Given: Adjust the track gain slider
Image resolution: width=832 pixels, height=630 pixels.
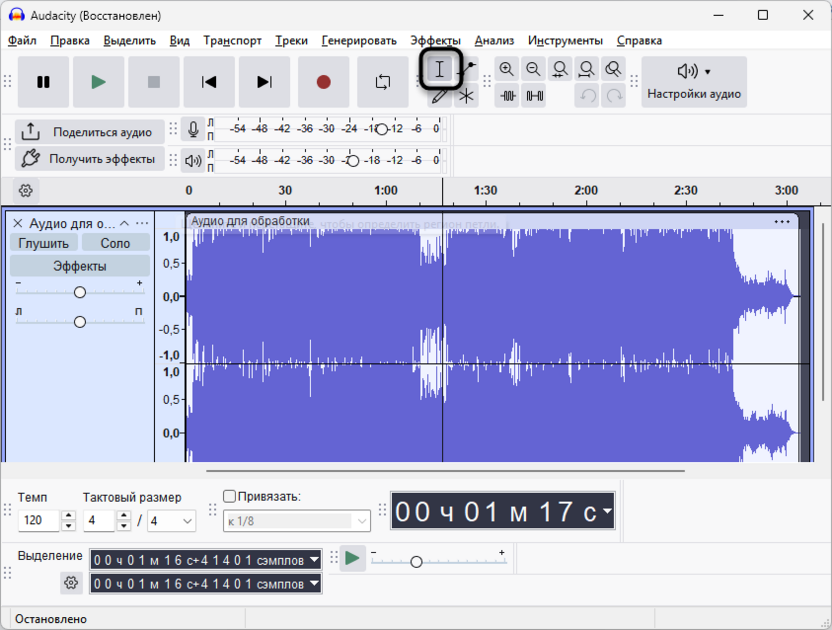Looking at the screenshot, I should coord(80,292).
